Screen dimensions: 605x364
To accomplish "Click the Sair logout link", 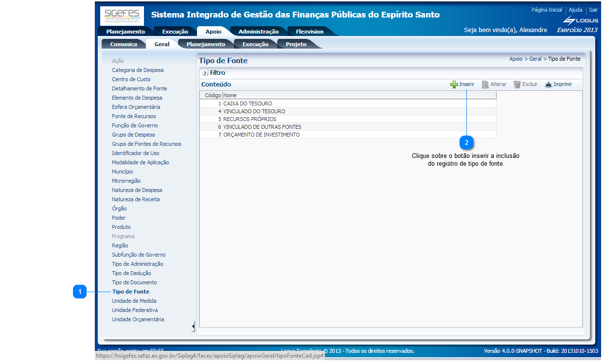I will coord(593,10).
